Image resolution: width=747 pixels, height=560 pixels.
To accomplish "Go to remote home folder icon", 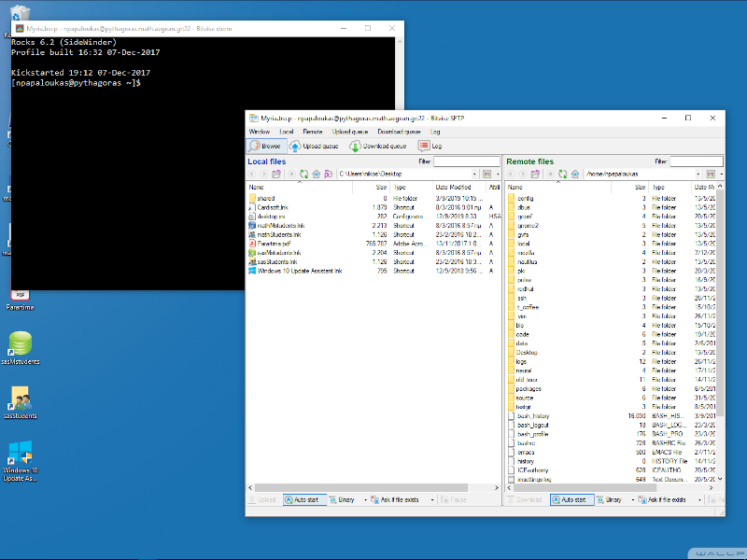I will tap(575, 174).
